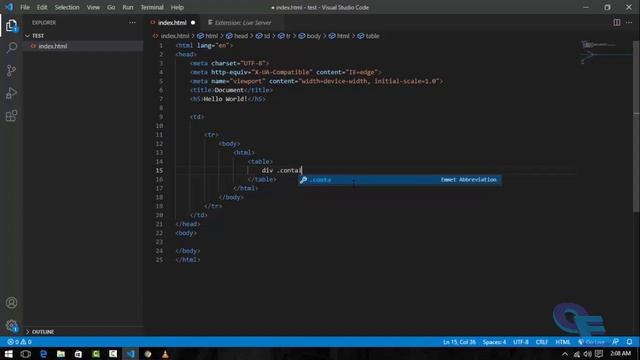
Task: Open the Run and Debug view icon
Action: 11,93
